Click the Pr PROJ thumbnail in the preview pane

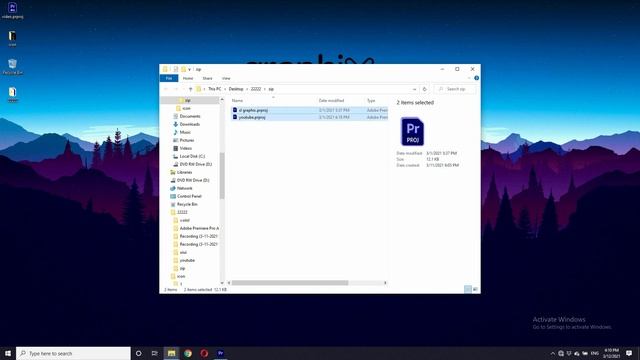[x=412, y=131]
